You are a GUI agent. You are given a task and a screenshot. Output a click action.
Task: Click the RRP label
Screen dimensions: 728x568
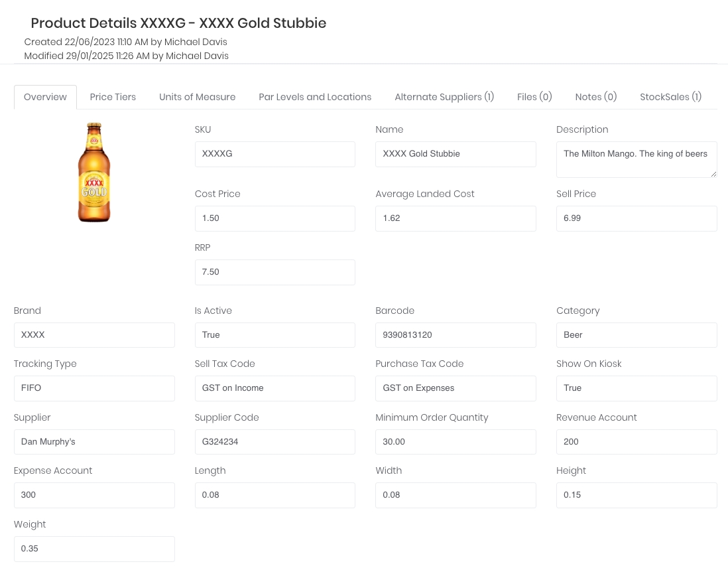202,248
